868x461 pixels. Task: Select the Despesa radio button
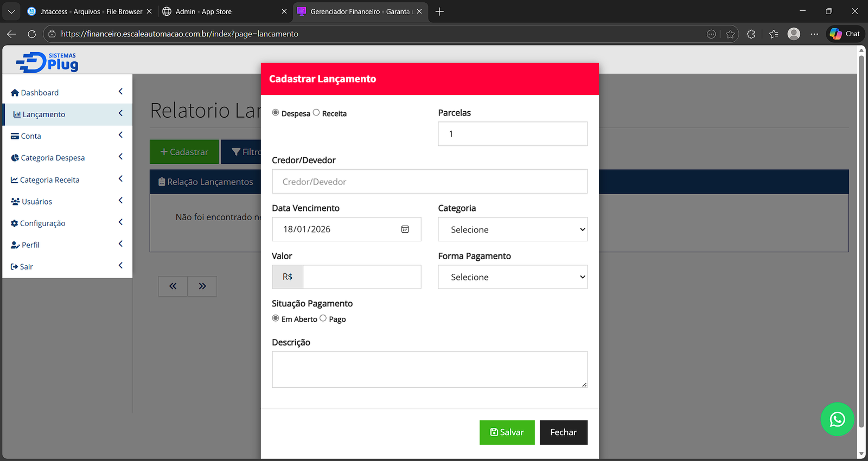click(x=276, y=113)
